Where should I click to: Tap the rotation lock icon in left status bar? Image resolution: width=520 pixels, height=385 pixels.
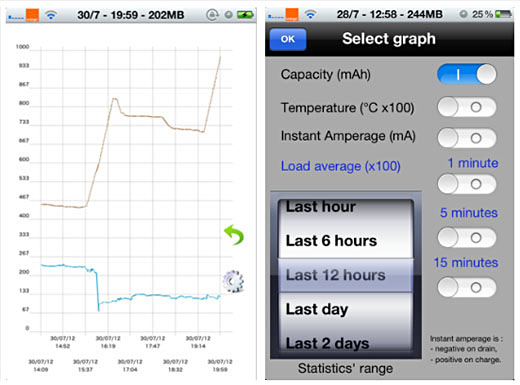pos(212,15)
